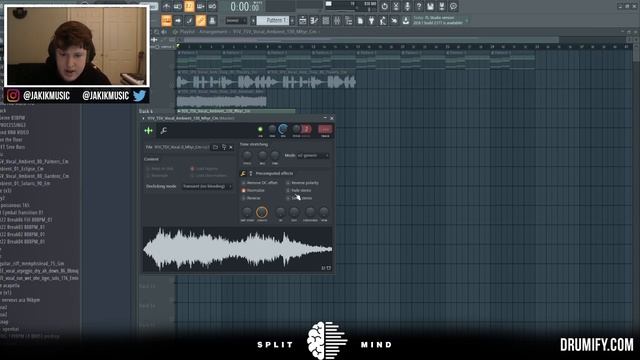Click the render export icon beside save
Viewport: 640px width, 360px height.
442,6
